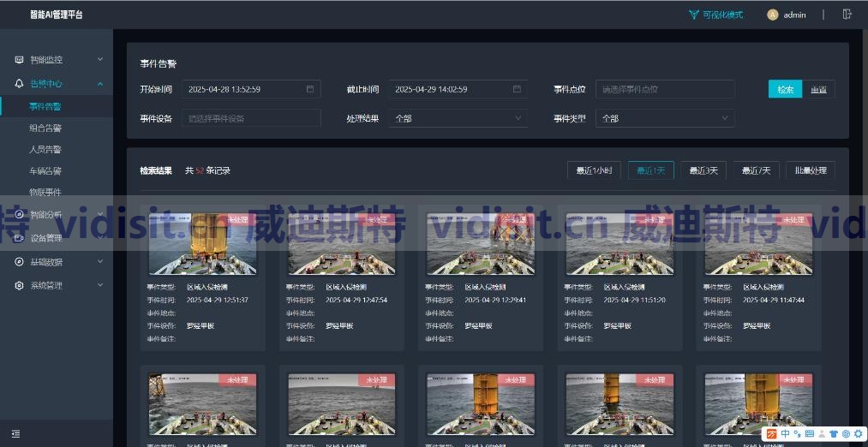Click the admin avatar icon
868x447 pixels.
[x=772, y=15]
